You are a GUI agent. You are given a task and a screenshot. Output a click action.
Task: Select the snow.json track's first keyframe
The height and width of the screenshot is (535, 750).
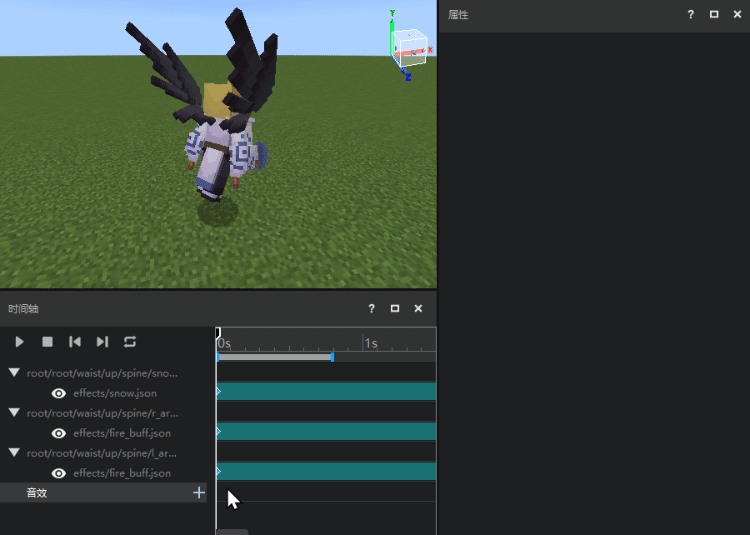(x=219, y=392)
